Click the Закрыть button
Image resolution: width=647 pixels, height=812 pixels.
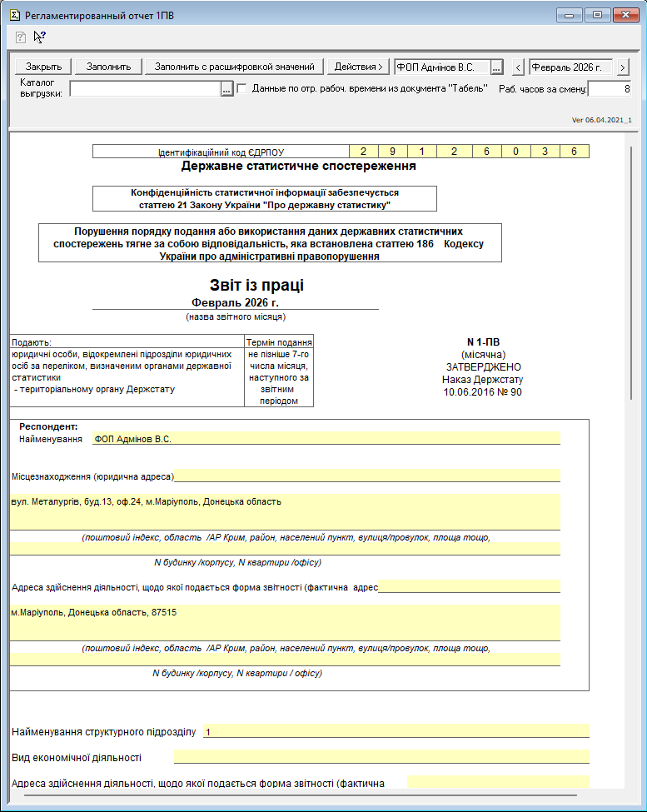coord(43,67)
